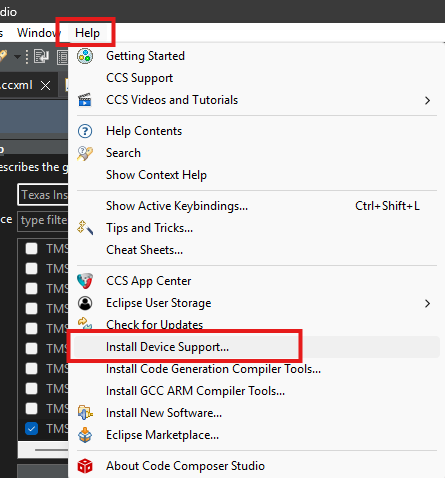
Task: Open the Help menu
Action: [87, 33]
